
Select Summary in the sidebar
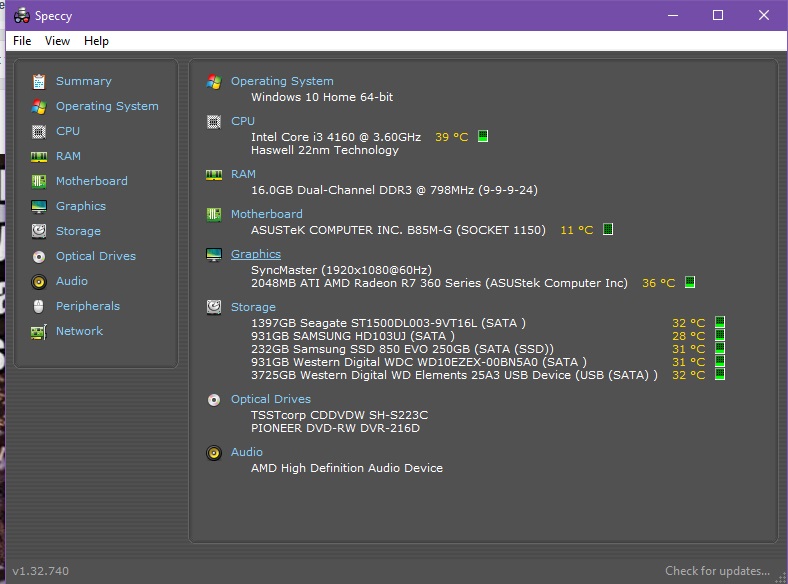[x=84, y=81]
